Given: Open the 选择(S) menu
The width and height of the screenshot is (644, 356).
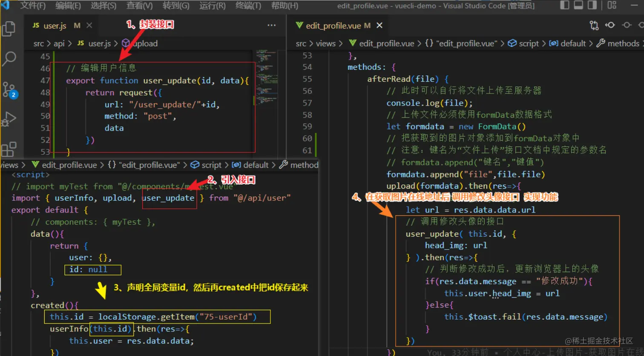Looking at the screenshot, I should (x=103, y=6).
